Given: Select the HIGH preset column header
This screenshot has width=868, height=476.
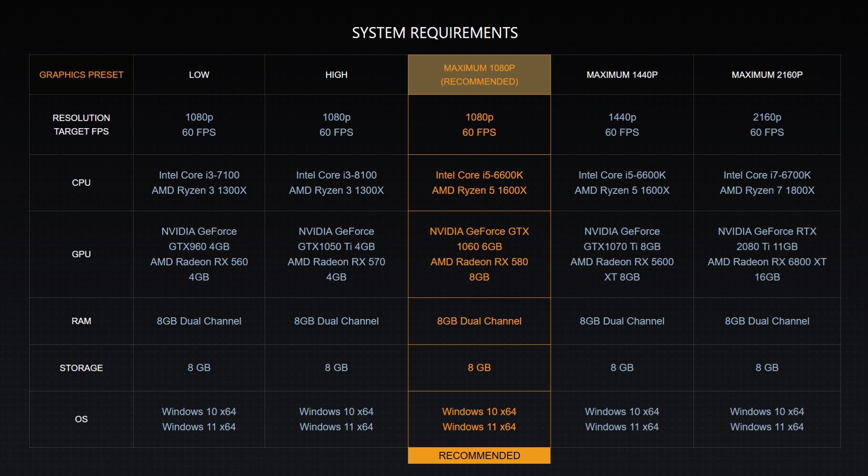Looking at the screenshot, I should click(337, 75).
